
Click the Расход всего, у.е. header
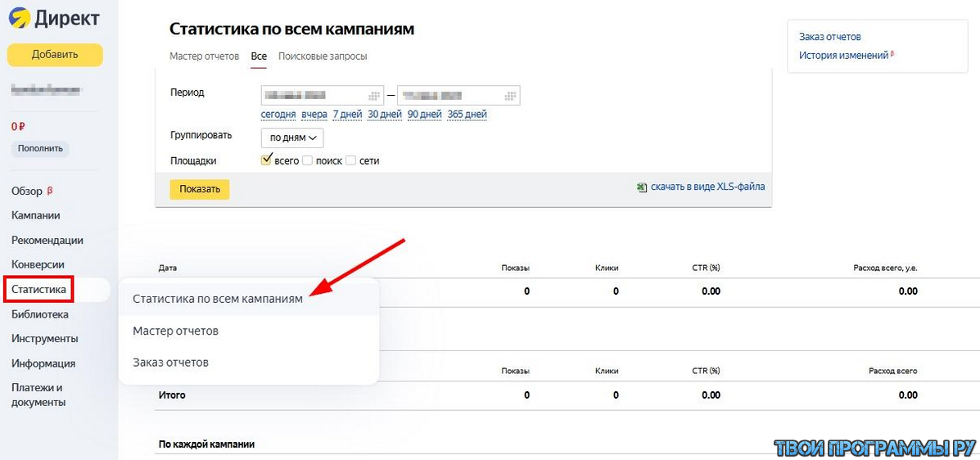pyautogui.click(x=885, y=268)
